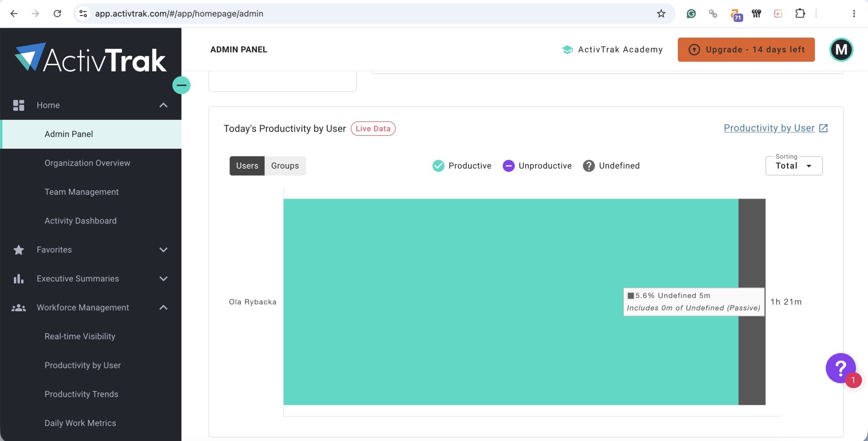Click the ActivTrak logo
The height and width of the screenshot is (441, 868).
coord(91,58)
